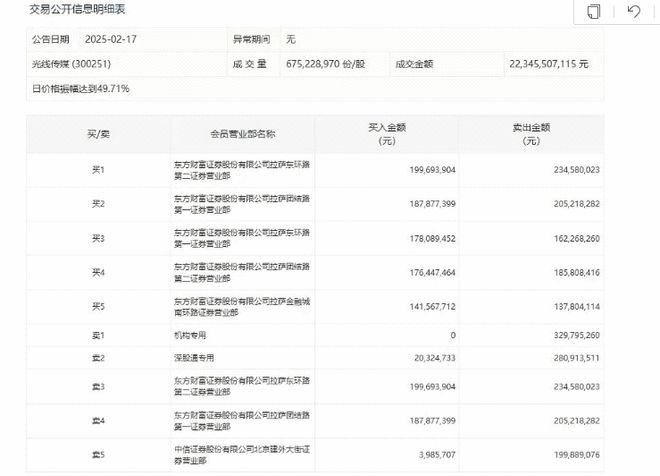Image resolution: width=660 pixels, height=476 pixels.
Task: Select buy amount 199,693,904 in row 卖3
Action: [433, 387]
